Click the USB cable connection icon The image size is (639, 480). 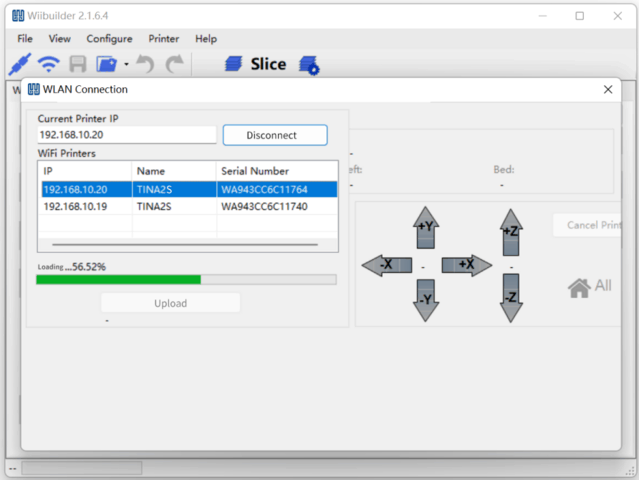(x=19, y=65)
